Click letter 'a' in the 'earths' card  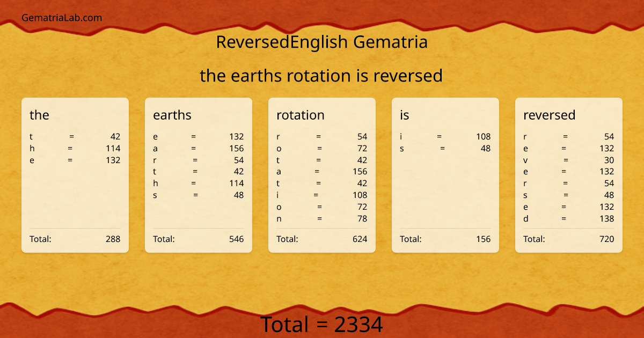(x=155, y=149)
